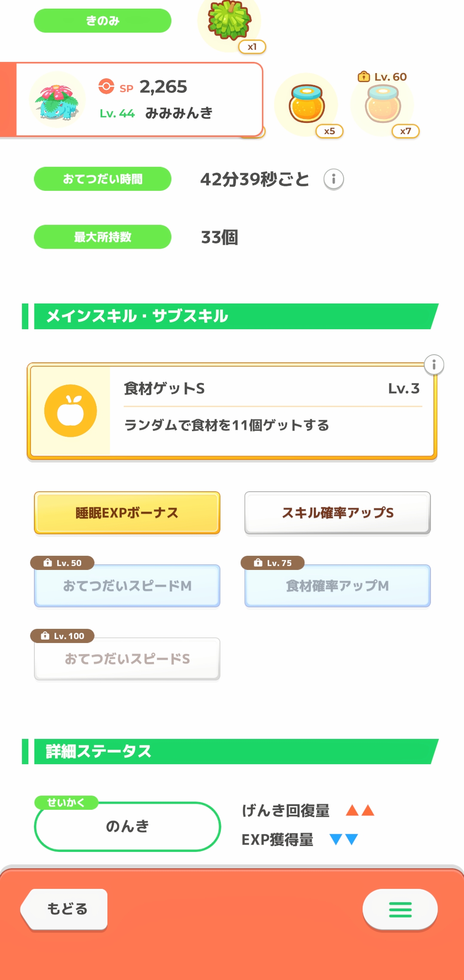Tap the Venusaur portrait icon
This screenshot has width=464, height=980.
[x=57, y=100]
